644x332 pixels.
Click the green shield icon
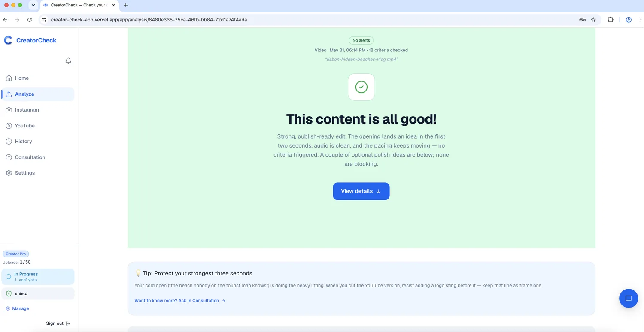point(8,293)
